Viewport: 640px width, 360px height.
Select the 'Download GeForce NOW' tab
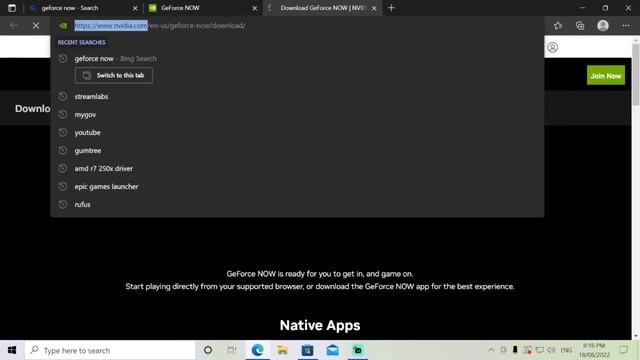point(322,8)
